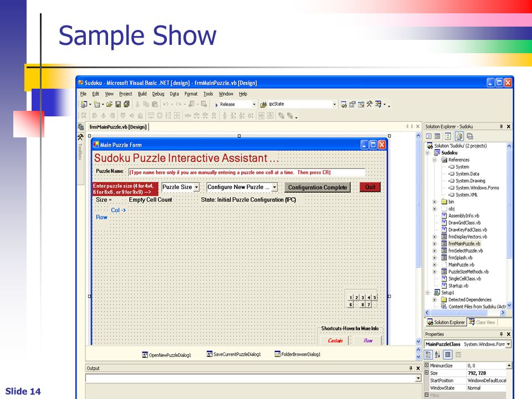Collapse the Sudoku project node
Screen dimensions: 532x399
(427, 153)
